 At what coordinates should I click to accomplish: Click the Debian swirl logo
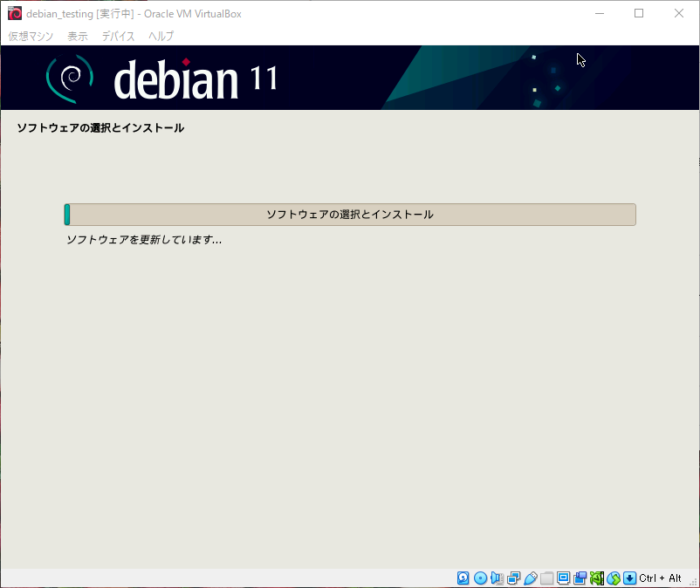70,79
